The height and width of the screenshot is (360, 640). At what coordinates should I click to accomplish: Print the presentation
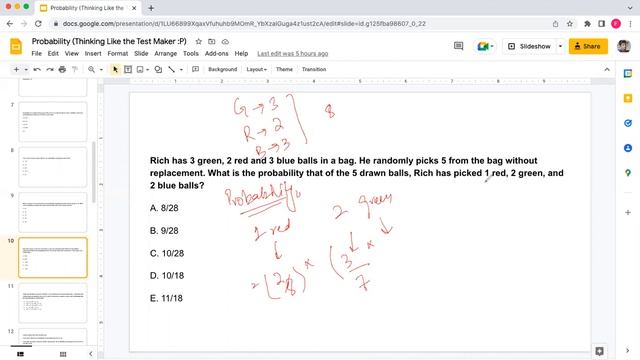(x=62, y=69)
